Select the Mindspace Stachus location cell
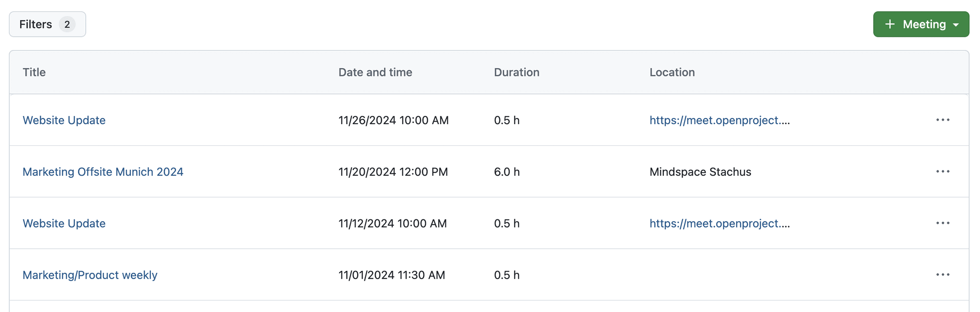 click(x=700, y=172)
